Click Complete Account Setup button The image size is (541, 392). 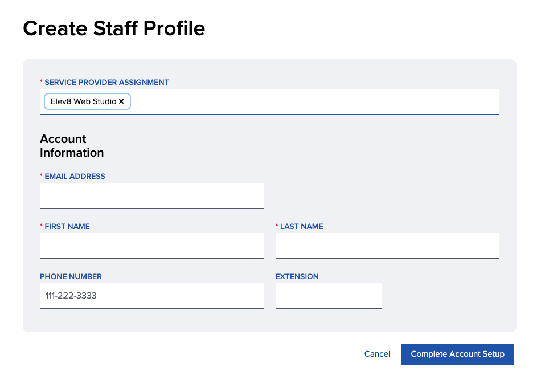tap(457, 354)
